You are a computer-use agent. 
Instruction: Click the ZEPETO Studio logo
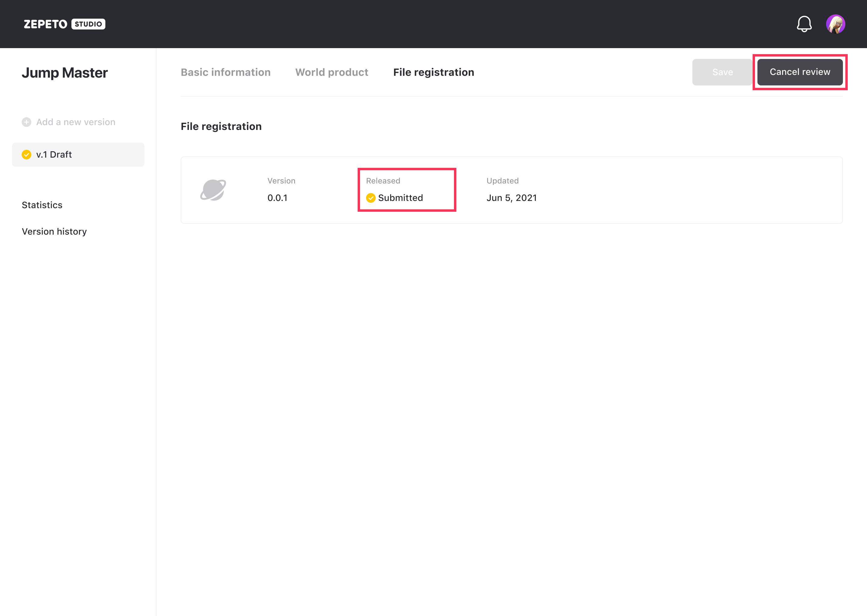click(45, 24)
